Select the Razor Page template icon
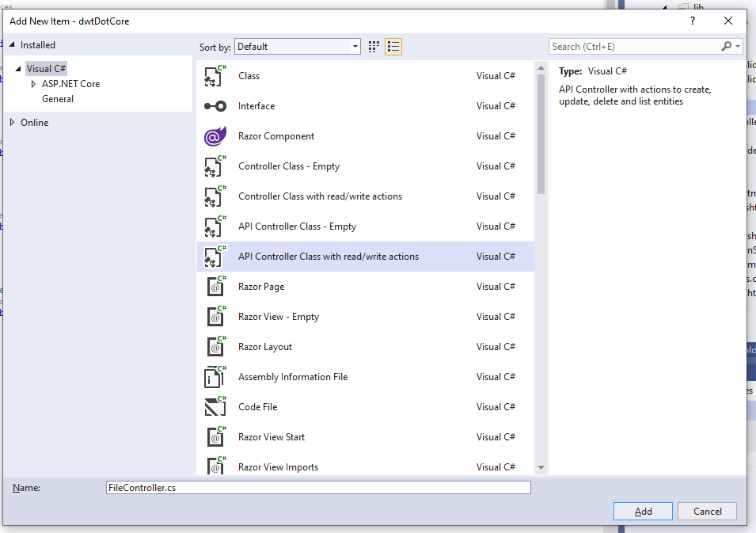Viewport: 756px width, 533px height. [x=215, y=287]
